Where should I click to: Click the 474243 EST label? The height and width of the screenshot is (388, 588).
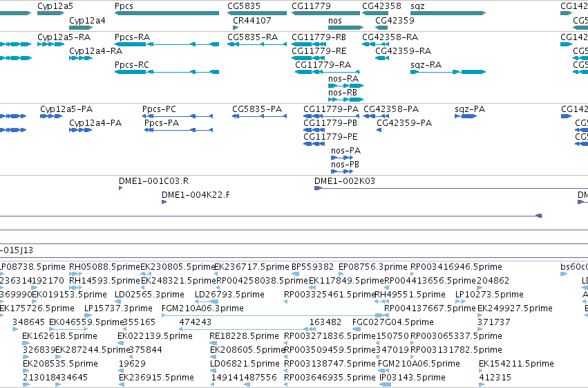point(196,322)
